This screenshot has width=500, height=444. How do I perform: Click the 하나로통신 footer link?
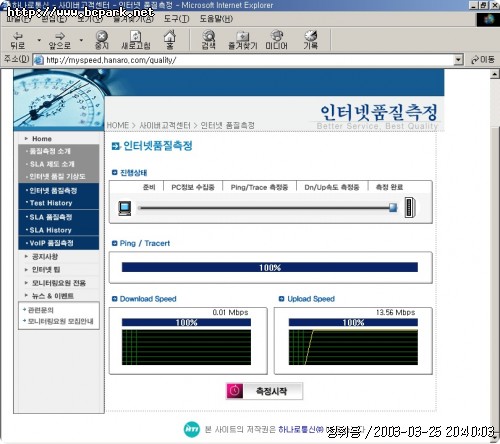pos(301,429)
